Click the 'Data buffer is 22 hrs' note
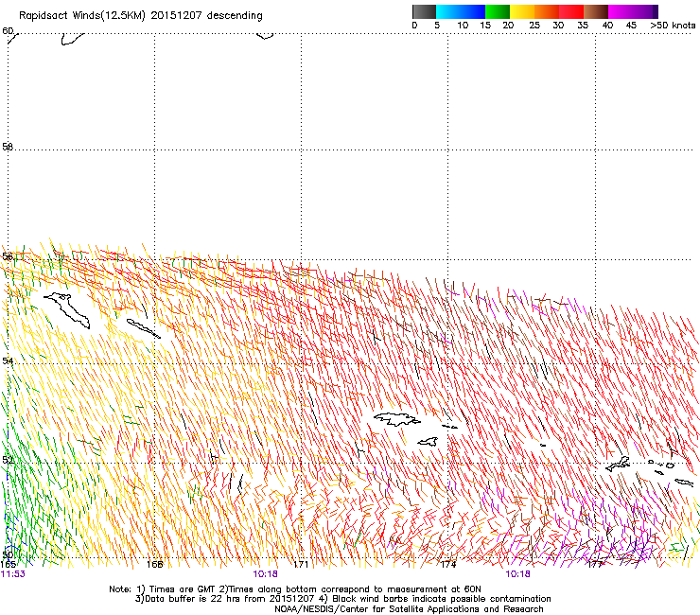Viewport: 700px width, 615px height. point(342,599)
